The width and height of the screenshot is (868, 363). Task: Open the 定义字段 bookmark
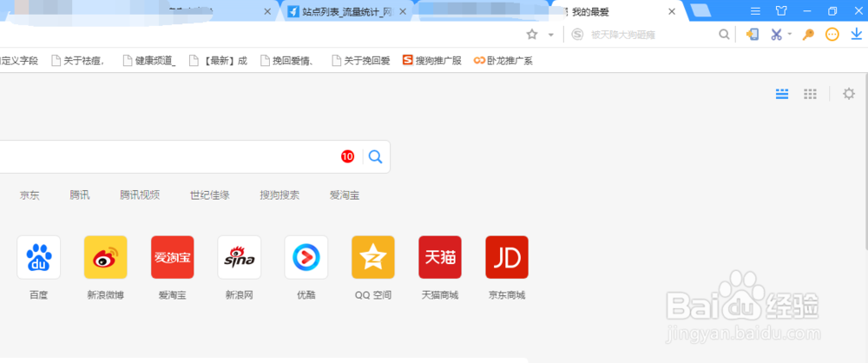click(19, 61)
